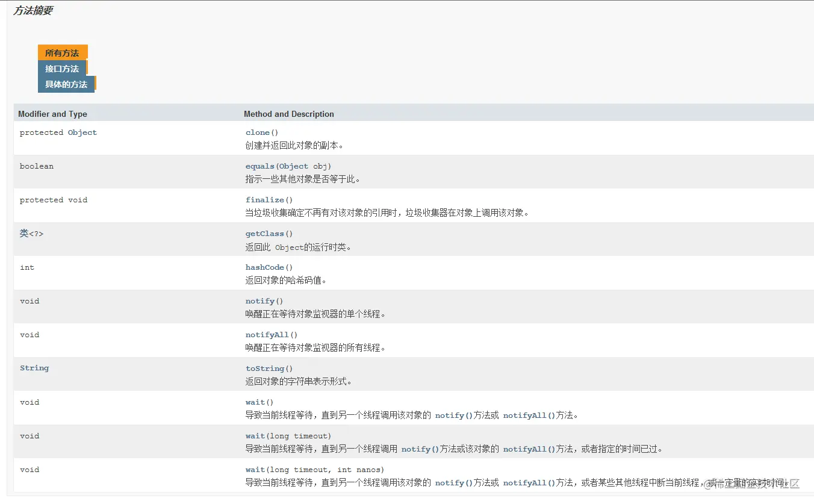Select the 所有方法 (All Methods) tab
Screen dimensions: 814x504
63,52
